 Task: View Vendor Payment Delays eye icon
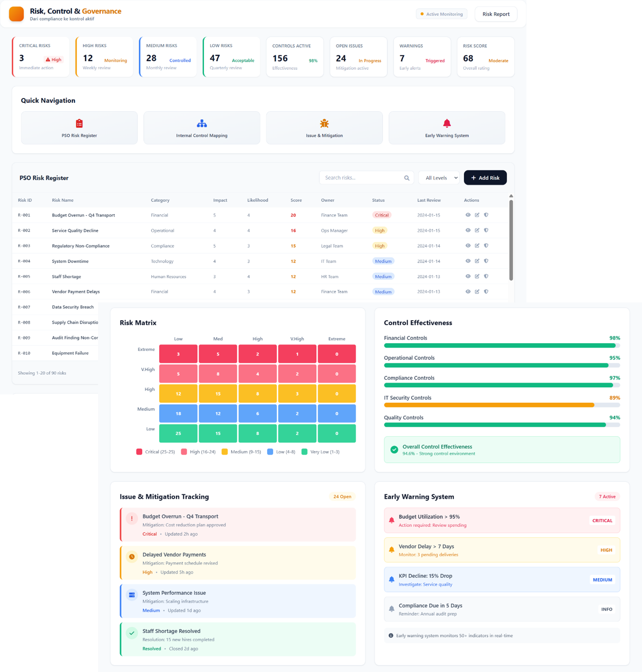coord(468,291)
